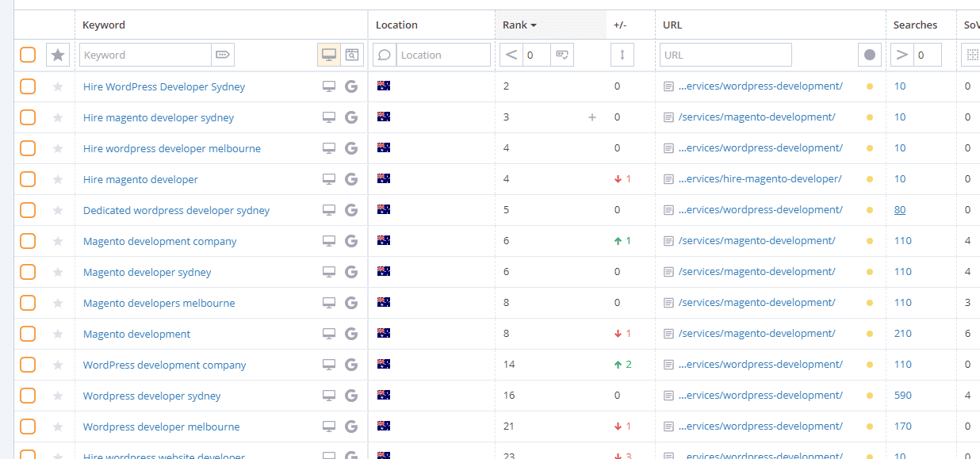
Task: Open the hire-magento-developer URL link
Action: coord(760,179)
